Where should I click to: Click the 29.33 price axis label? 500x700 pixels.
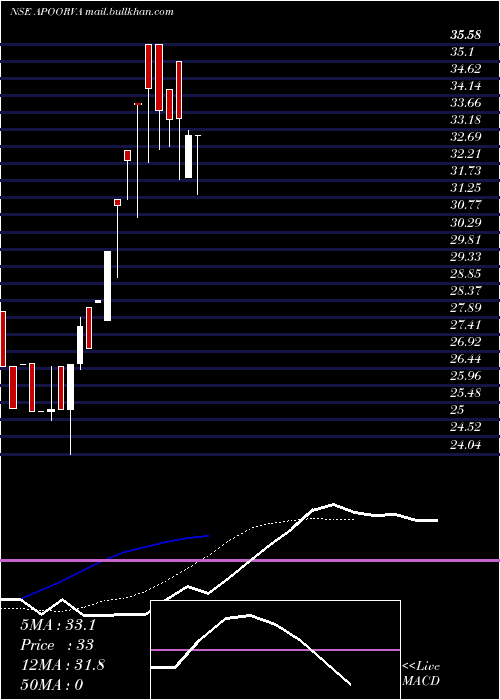[466, 257]
